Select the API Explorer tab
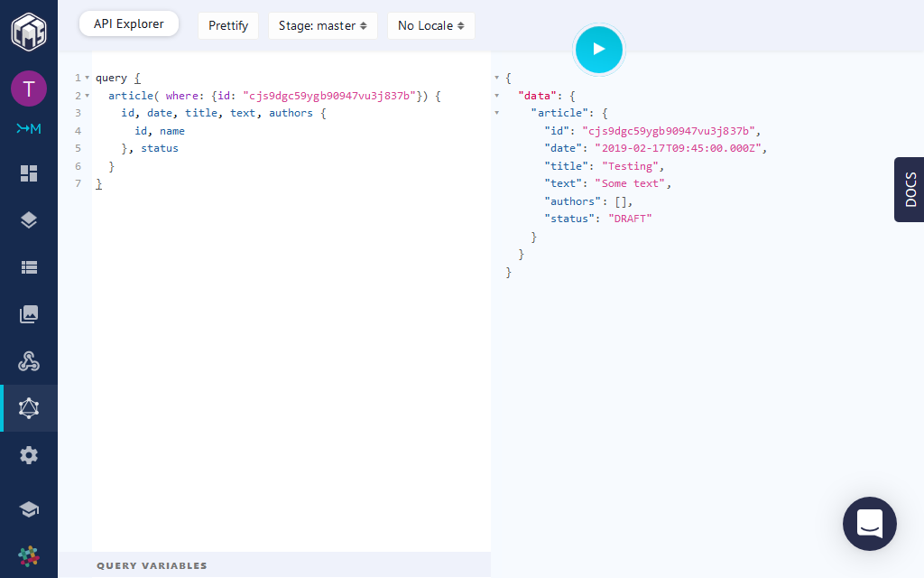The image size is (924, 578). pyautogui.click(x=129, y=24)
